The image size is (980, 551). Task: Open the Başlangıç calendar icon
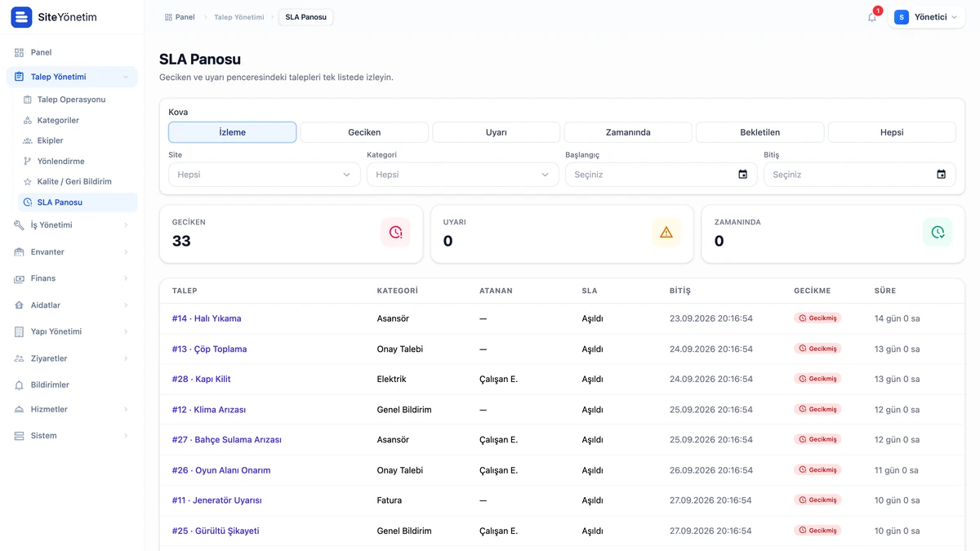[x=742, y=175]
